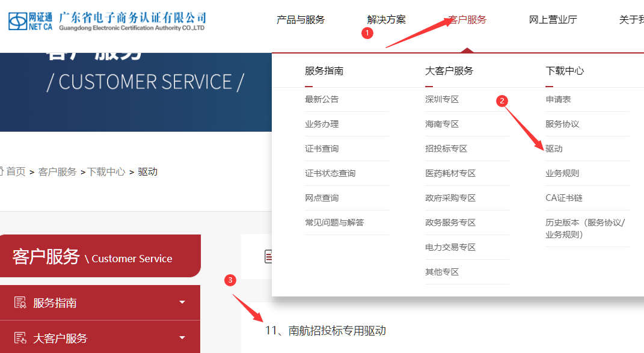Expand the 服务指南 sidebar arrow
The height and width of the screenshot is (353, 644).
[x=182, y=302]
